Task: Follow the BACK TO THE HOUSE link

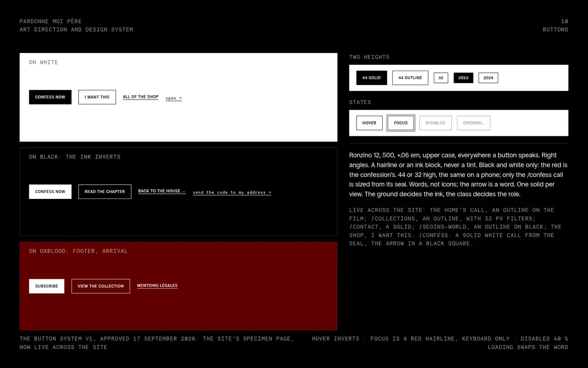Action: (162, 191)
